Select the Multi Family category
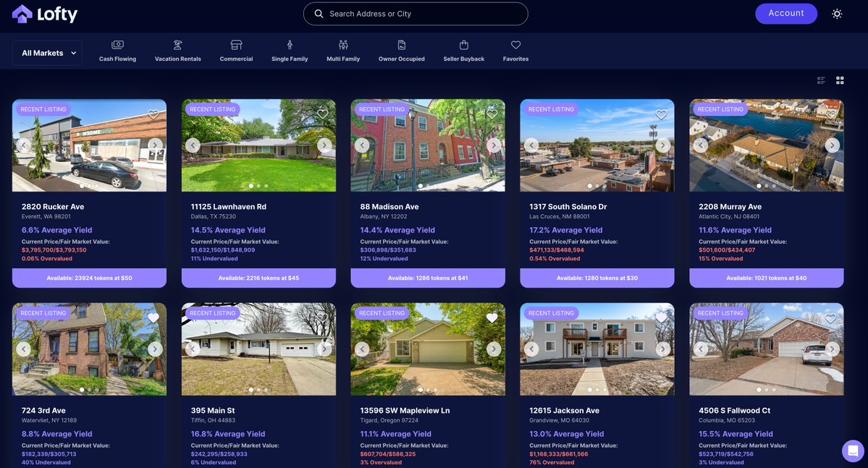 [x=343, y=51]
